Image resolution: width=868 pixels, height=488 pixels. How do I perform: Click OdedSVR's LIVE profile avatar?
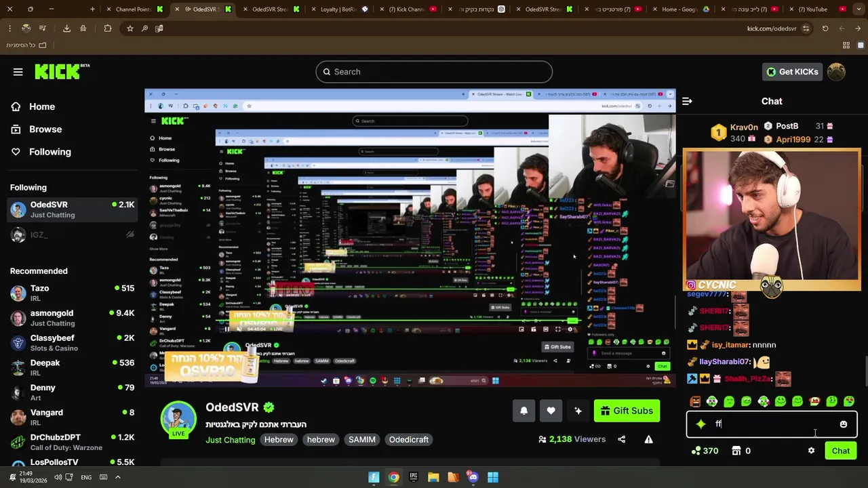tap(178, 419)
